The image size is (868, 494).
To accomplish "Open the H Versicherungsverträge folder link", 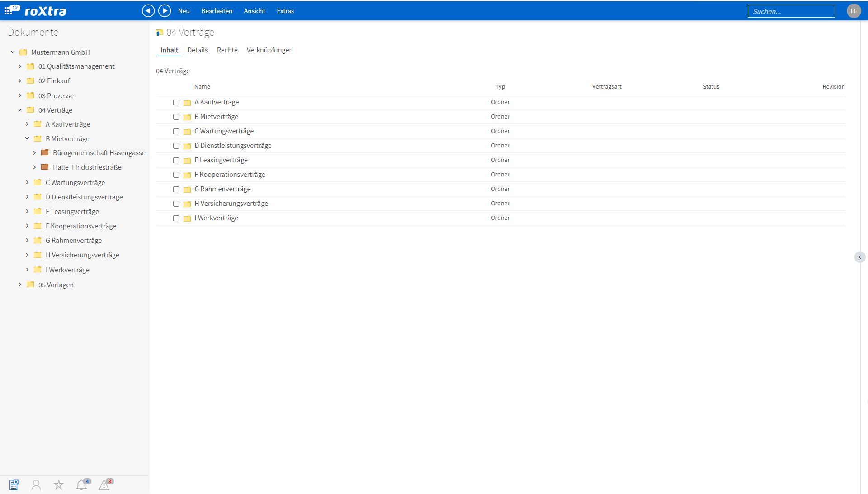I will point(231,203).
